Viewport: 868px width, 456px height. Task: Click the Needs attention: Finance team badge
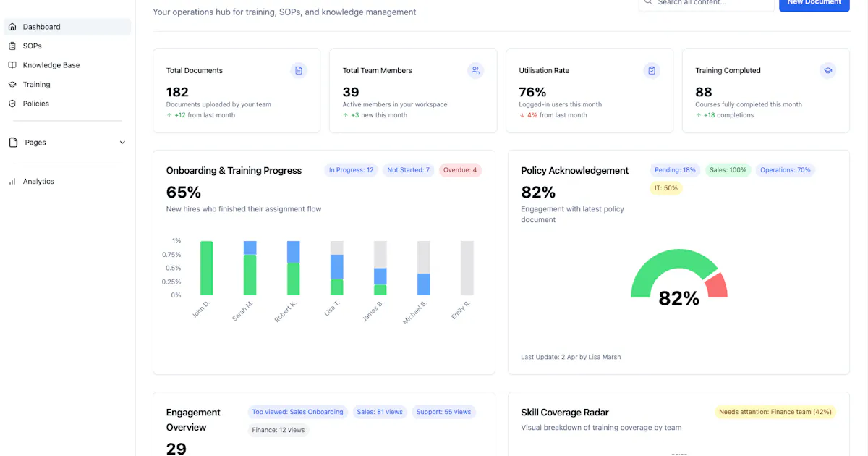tap(775, 412)
